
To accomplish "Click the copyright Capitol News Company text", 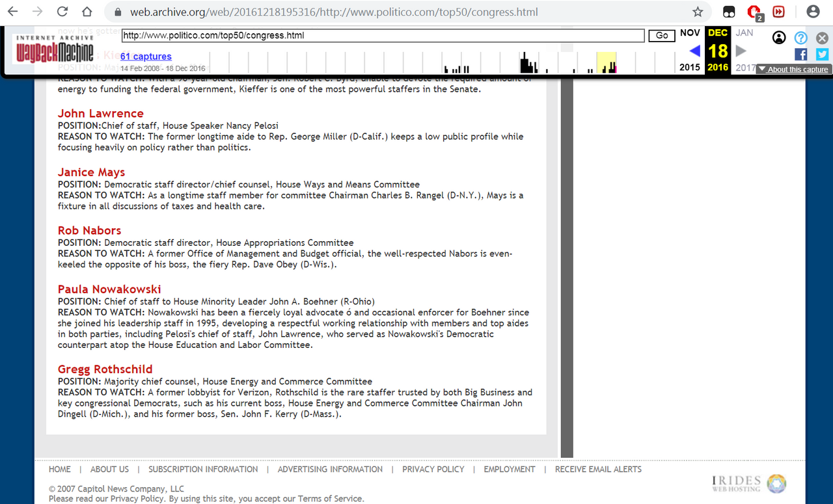I will point(116,488).
